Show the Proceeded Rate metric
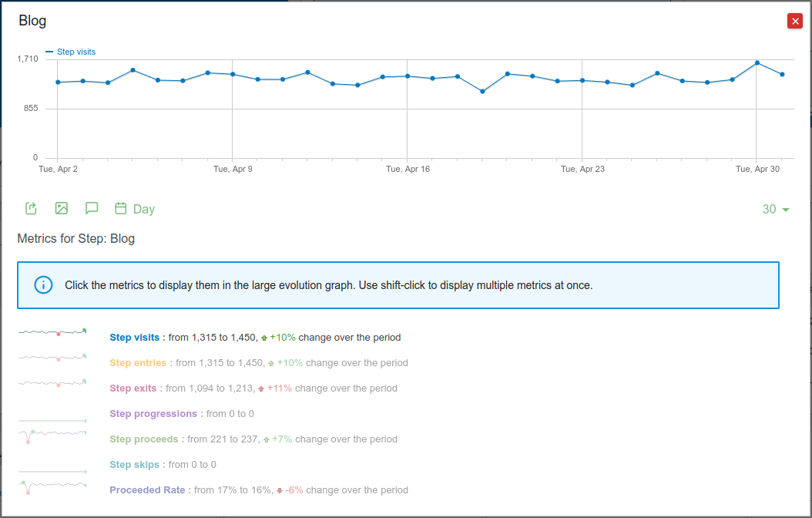This screenshot has height=518, width=812. 147,490
